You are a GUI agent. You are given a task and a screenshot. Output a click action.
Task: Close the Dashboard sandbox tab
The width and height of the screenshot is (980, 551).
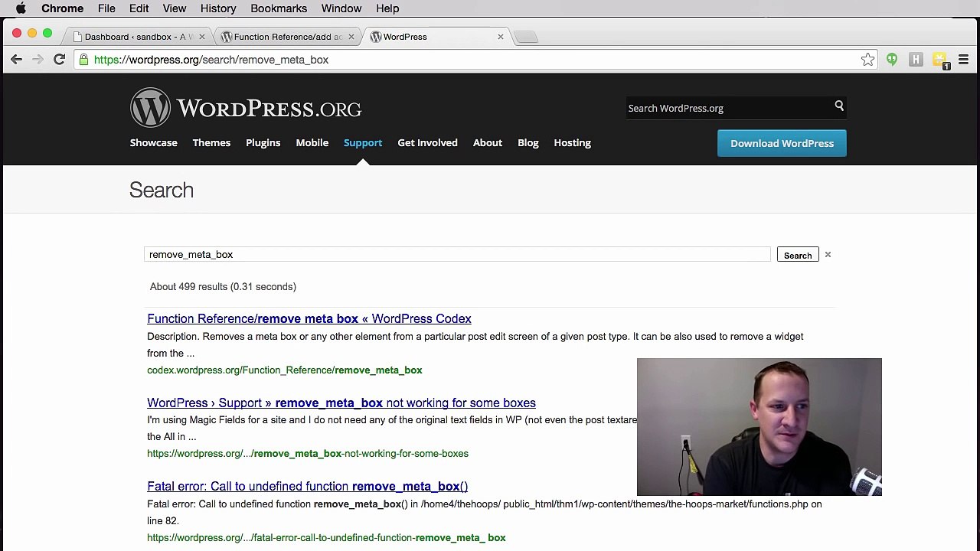(202, 37)
